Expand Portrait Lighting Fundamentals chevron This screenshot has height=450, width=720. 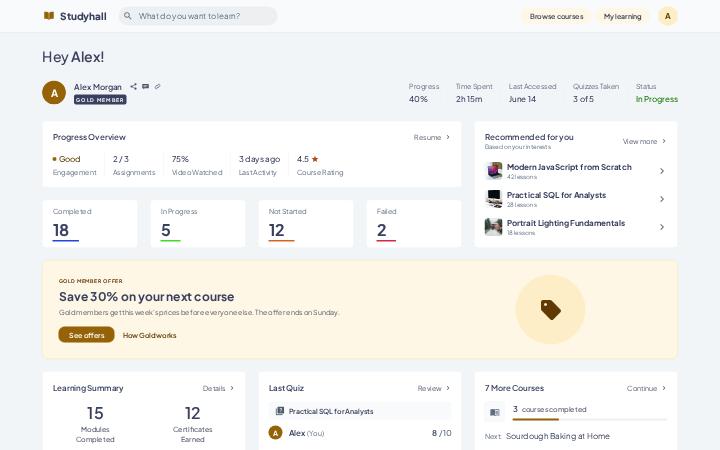click(x=662, y=227)
